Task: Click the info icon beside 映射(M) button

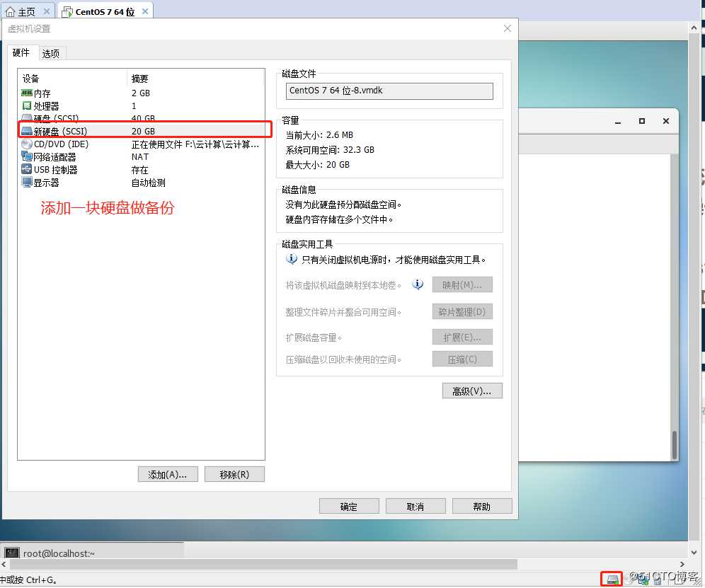Action: pyautogui.click(x=418, y=284)
